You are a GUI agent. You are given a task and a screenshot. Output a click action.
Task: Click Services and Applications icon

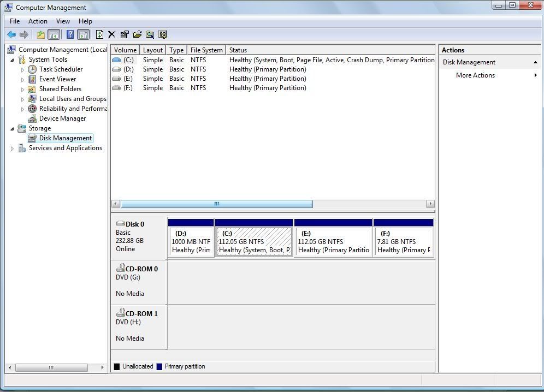(x=22, y=148)
